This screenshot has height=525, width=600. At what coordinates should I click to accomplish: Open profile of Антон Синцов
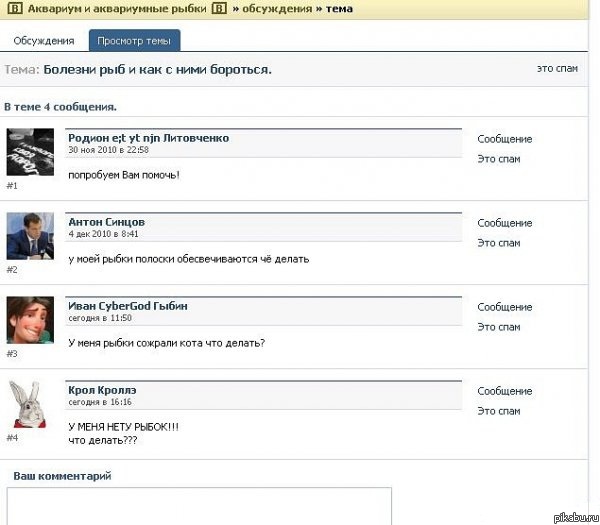pyautogui.click(x=107, y=221)
